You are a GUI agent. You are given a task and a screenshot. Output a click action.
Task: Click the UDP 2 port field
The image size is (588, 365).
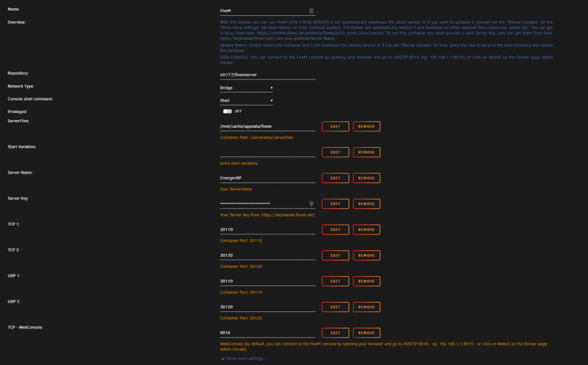[268, 307]
